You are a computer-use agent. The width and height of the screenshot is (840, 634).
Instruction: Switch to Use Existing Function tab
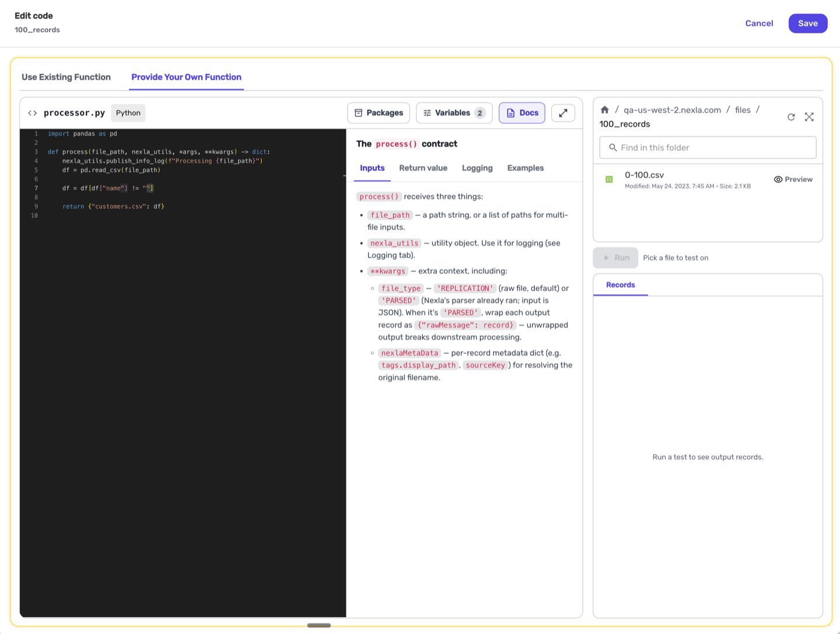tap(66, 77)
